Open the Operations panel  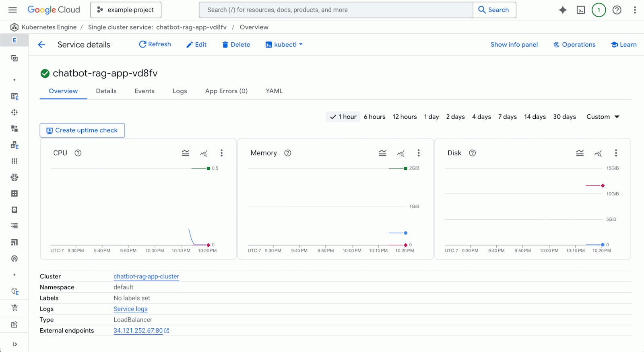[x=574, y=45]
